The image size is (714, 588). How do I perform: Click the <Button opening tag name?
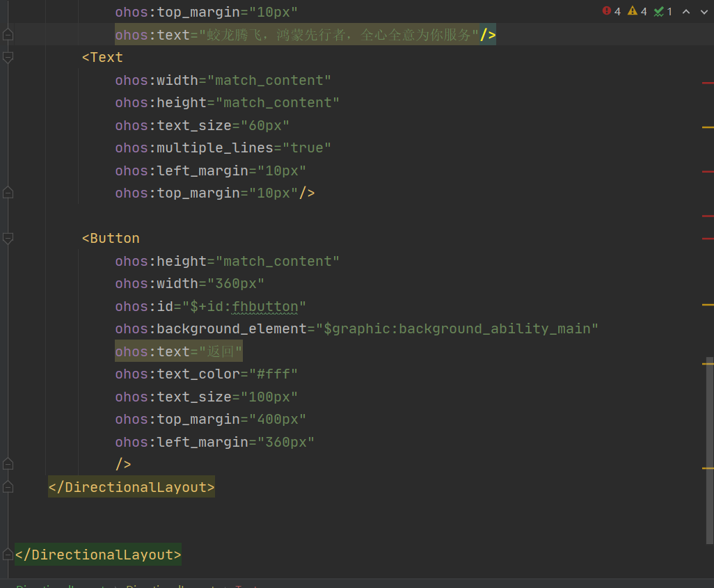pos(114,238)
